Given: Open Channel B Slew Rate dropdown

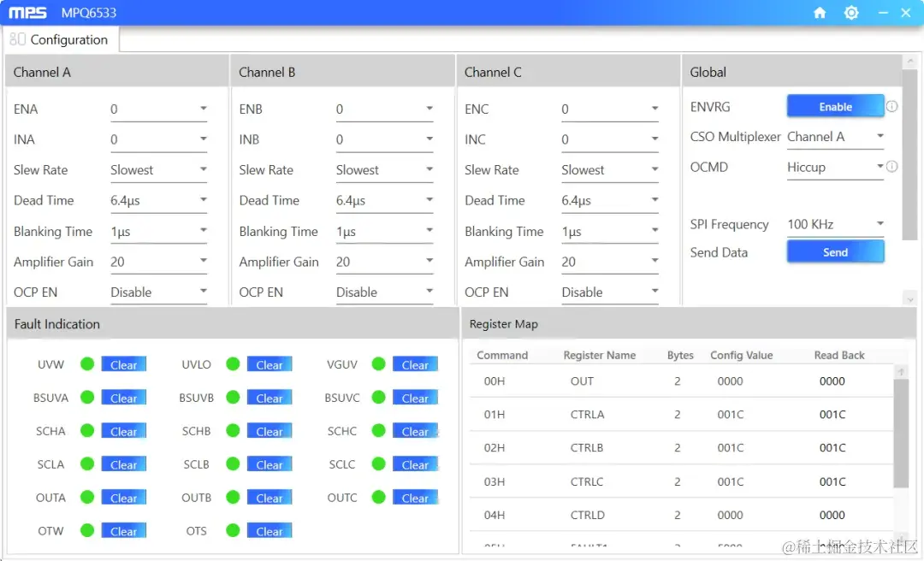Looking at the screenshot, I should pos(384,169).
